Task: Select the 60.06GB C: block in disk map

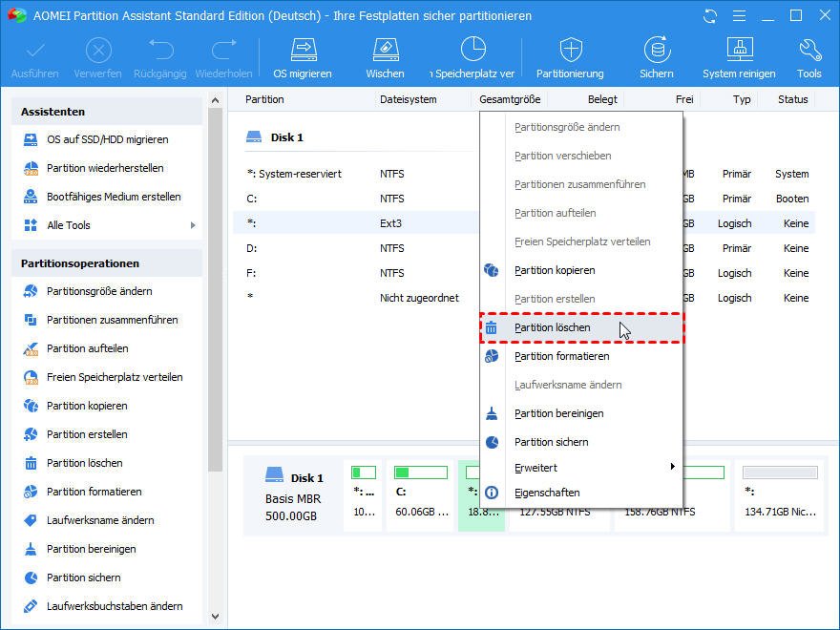Action: [x=421, y=495]
